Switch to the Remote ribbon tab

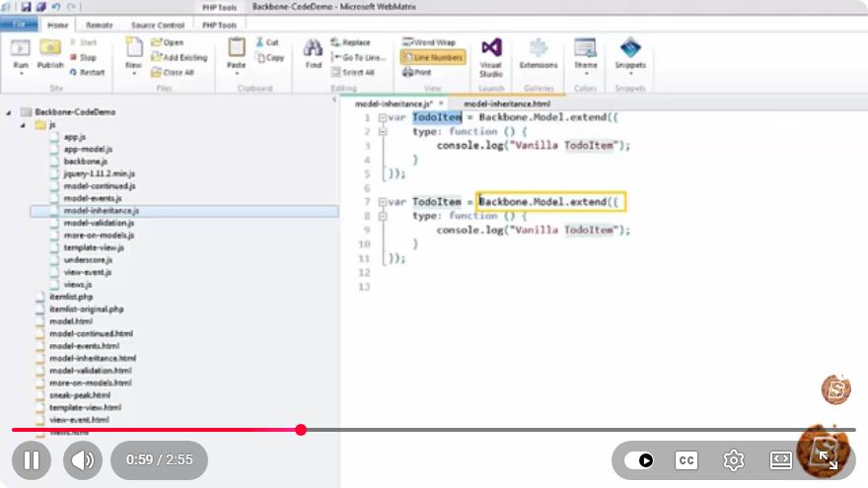point(100,25)
